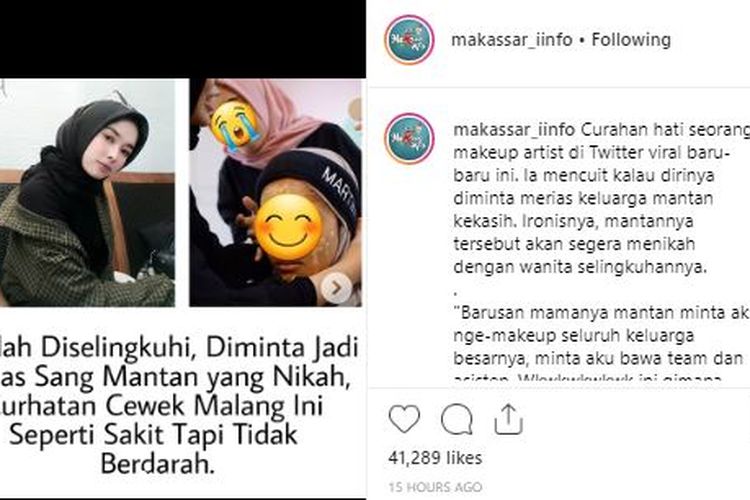Image resolution: width=750 pixels, height=500 pixels.
Task: Click makassar_iinfo username starting the caption
Action: 514,129
